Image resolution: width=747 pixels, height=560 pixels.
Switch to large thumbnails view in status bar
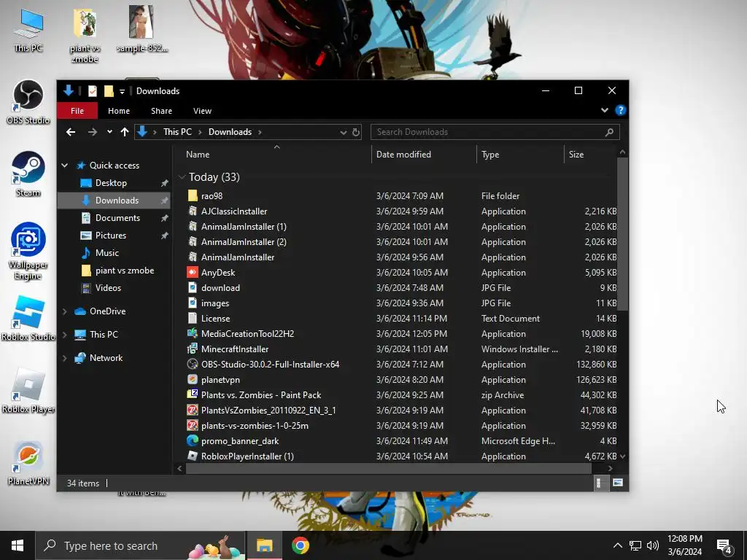tap(618, 483)
